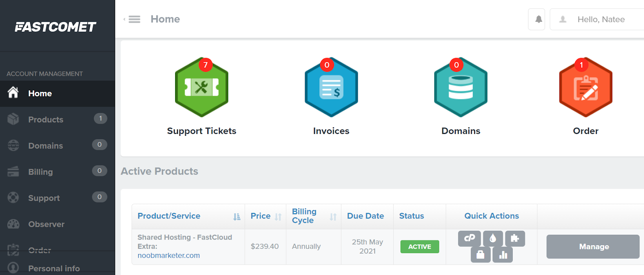Open the Invoices hexagon icon
The width and height of the screenshot is (644, 275).
click(331, 87)
